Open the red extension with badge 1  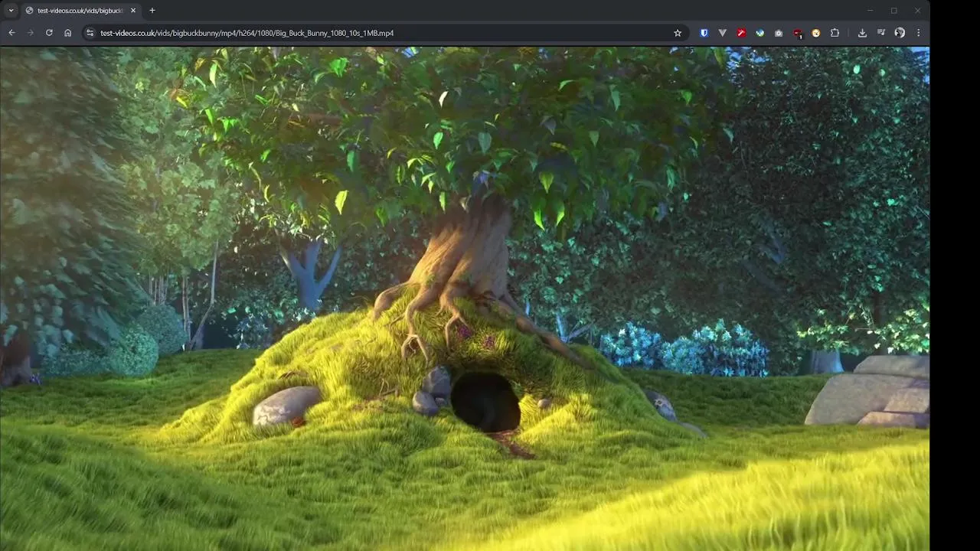point(797,33)
